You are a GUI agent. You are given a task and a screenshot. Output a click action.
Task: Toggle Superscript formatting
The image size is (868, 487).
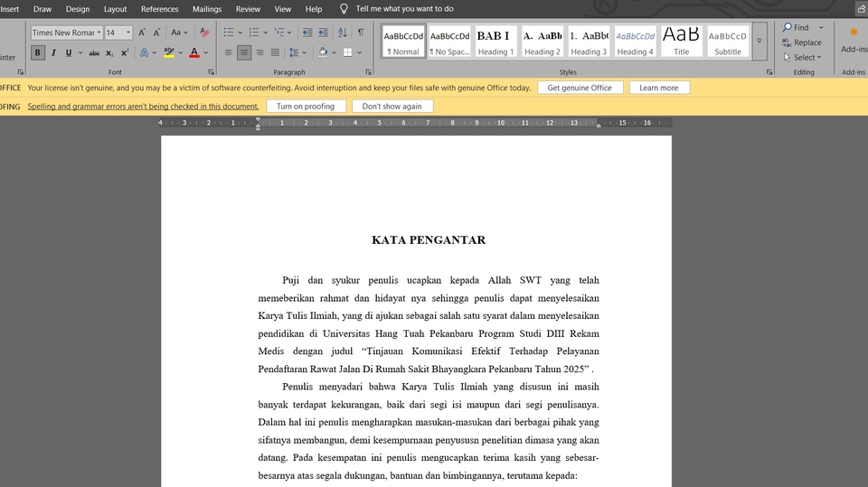tap(125, 52)
